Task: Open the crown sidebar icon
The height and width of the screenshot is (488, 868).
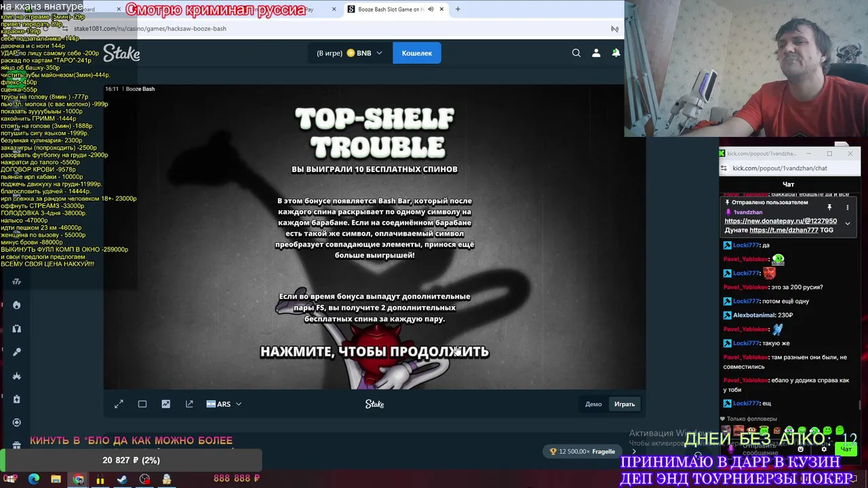Action: point(17,375)
